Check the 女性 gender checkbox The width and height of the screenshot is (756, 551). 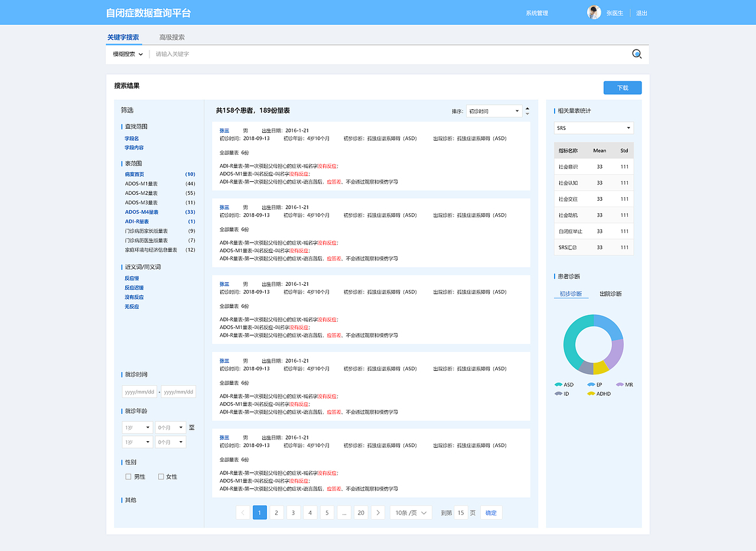[161, 477]
